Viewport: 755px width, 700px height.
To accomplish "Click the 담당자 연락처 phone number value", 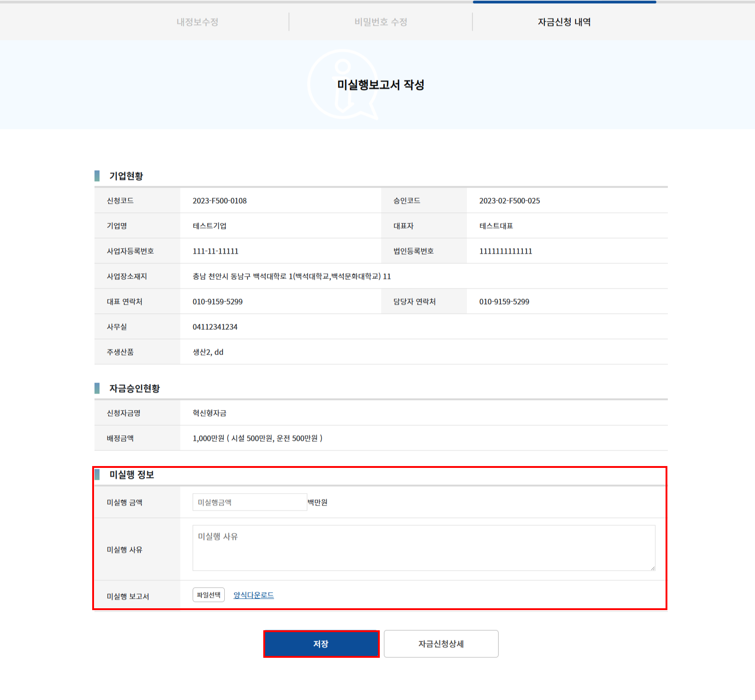I will tap(505, 302).
